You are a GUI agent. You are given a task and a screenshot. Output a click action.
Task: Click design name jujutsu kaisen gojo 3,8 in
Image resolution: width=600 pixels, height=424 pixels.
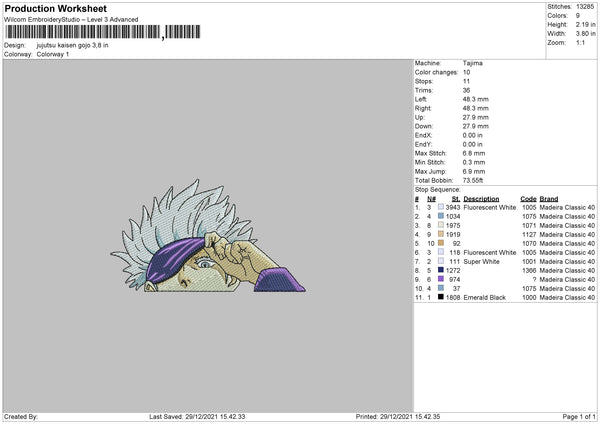pos(72,45)
